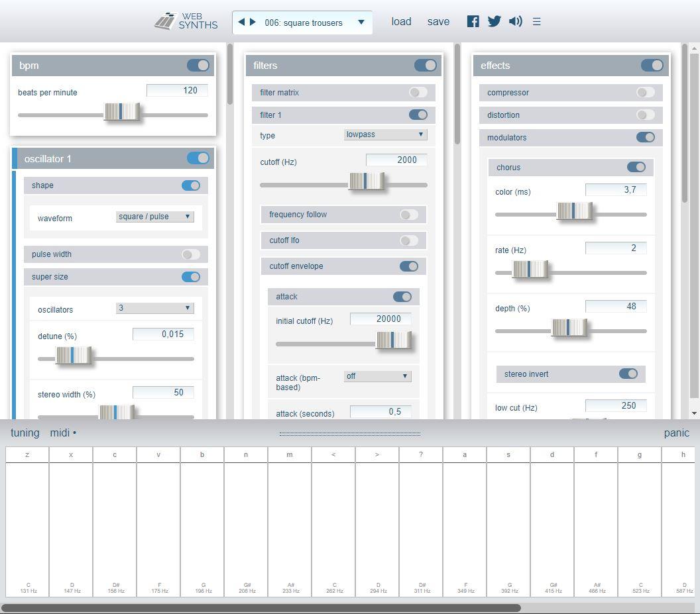The width and height of the screenshot is (700, 614).
Task: Click the color (ms) value field 3,7
Action: (616, 190)
